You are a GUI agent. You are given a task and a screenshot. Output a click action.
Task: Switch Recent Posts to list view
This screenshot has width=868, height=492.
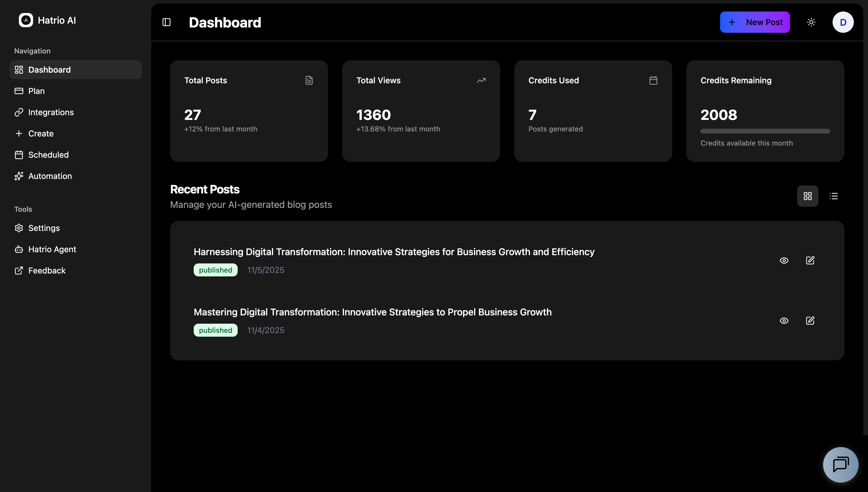[x=833, y=196]
